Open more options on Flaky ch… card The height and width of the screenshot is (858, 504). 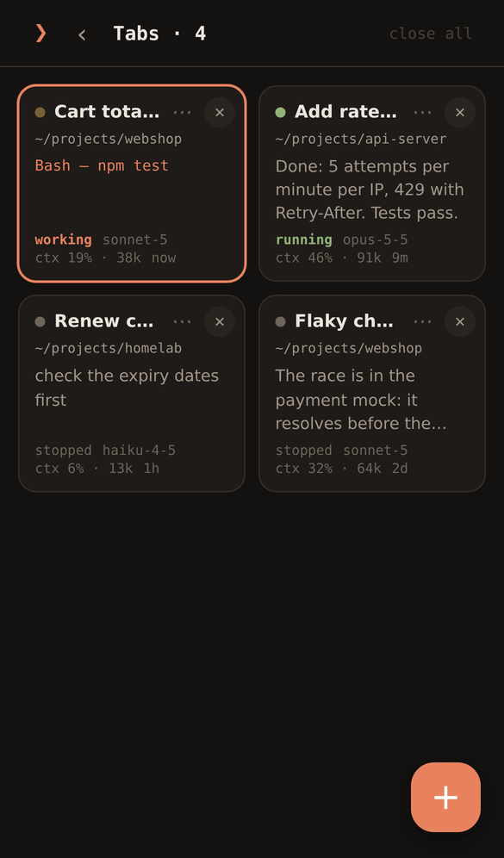422,322
